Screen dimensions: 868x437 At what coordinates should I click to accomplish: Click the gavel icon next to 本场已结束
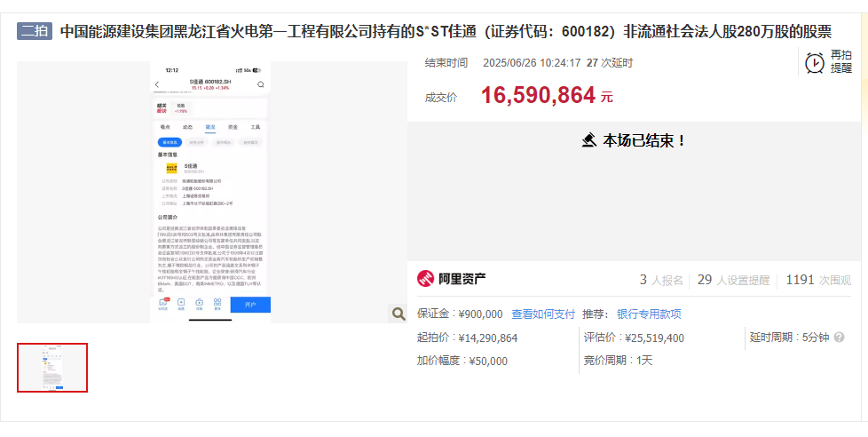point(589,140)
